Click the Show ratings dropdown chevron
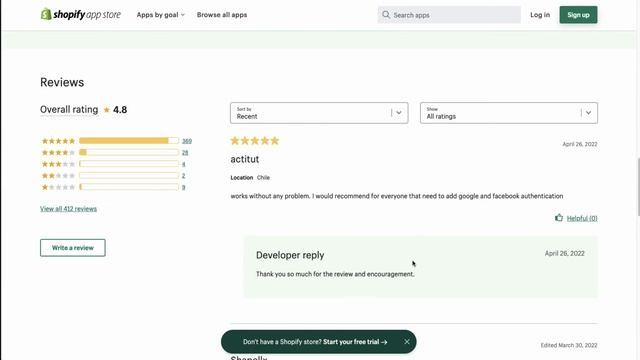Image resolution: width=640 pixels, height=360 pixels. tap(588, 113)
